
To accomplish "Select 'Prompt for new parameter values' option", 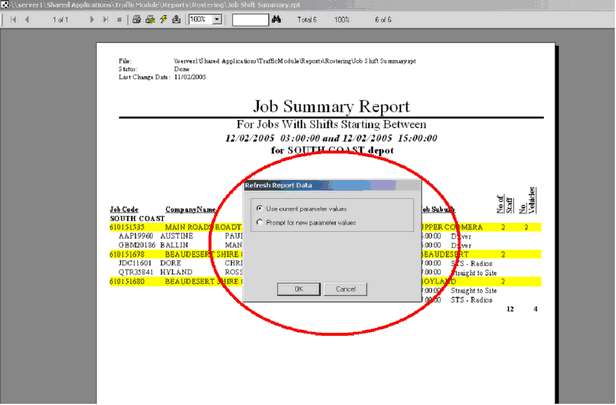I will [x=260, y=222].
